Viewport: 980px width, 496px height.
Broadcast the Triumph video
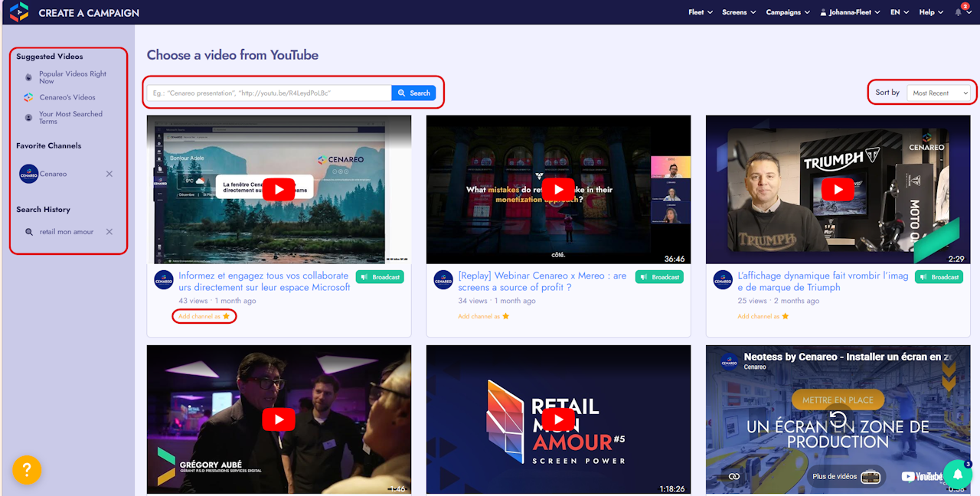tap(939, 277)
